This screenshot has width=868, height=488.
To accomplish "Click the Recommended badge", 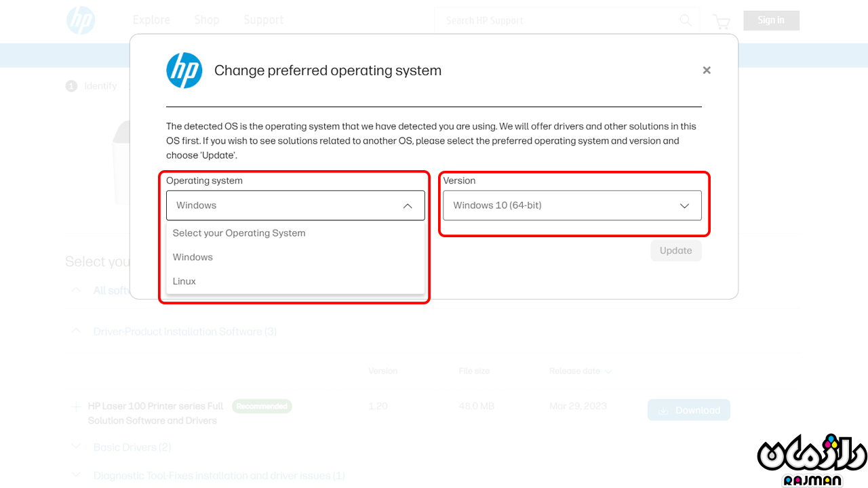I will coord(262,406).
